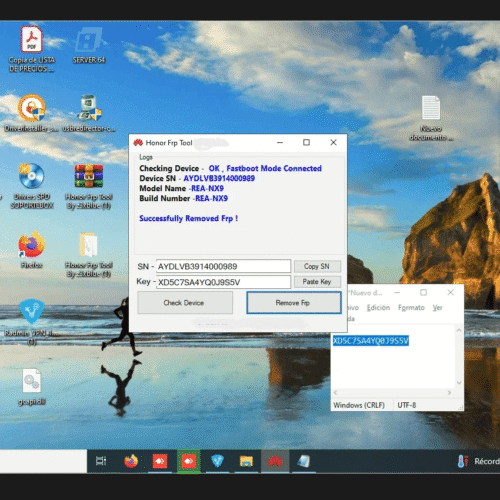Minimize the Notepad window
The image size is (500, 500).
click(x=397, y=292)
